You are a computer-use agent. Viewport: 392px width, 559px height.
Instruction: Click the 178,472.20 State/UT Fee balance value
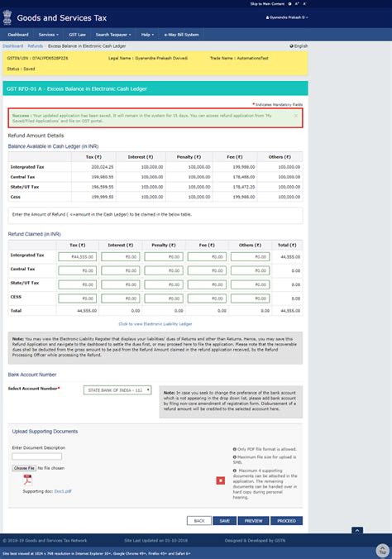[x=244, y=187]
